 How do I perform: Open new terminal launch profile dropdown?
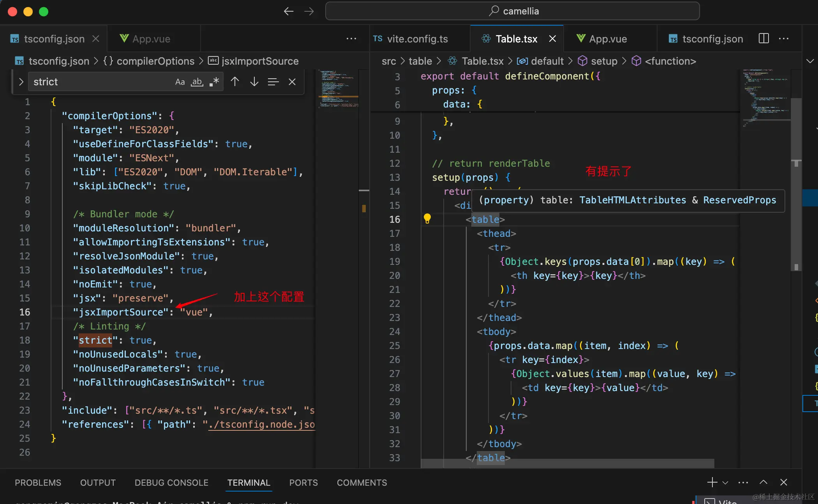click(725, 483)
